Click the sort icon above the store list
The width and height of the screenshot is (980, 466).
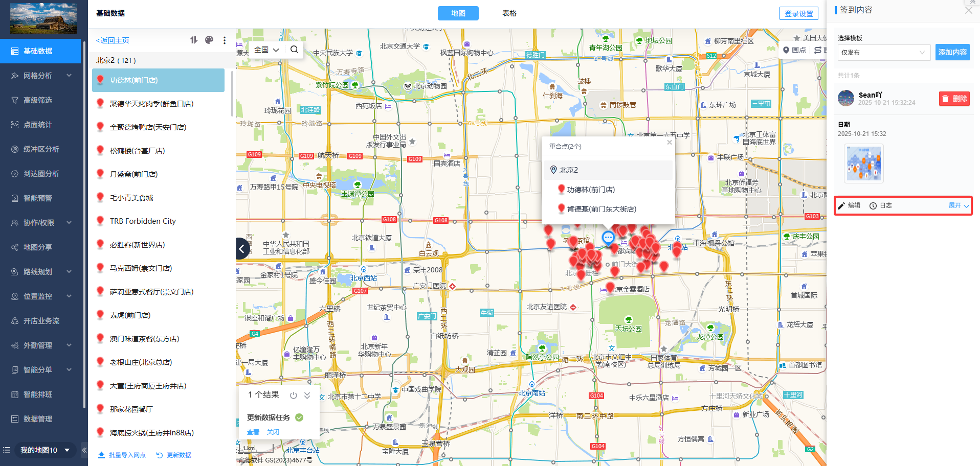[193, 40]
